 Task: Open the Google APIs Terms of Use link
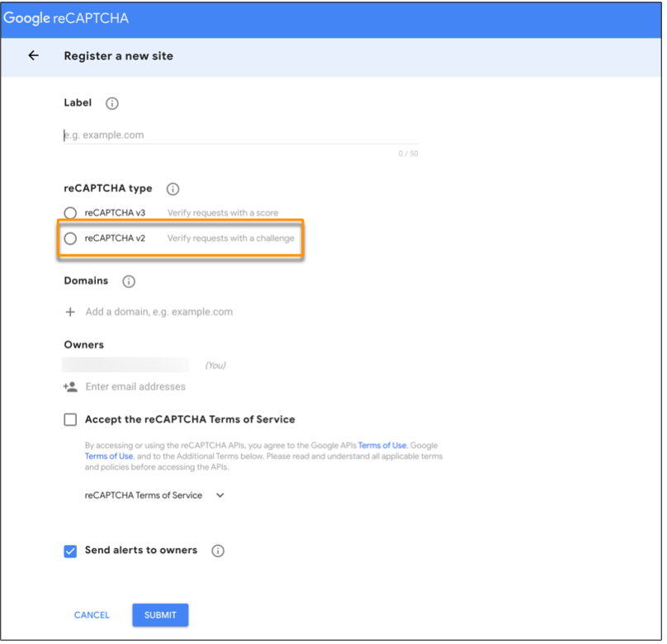(381, 445)
